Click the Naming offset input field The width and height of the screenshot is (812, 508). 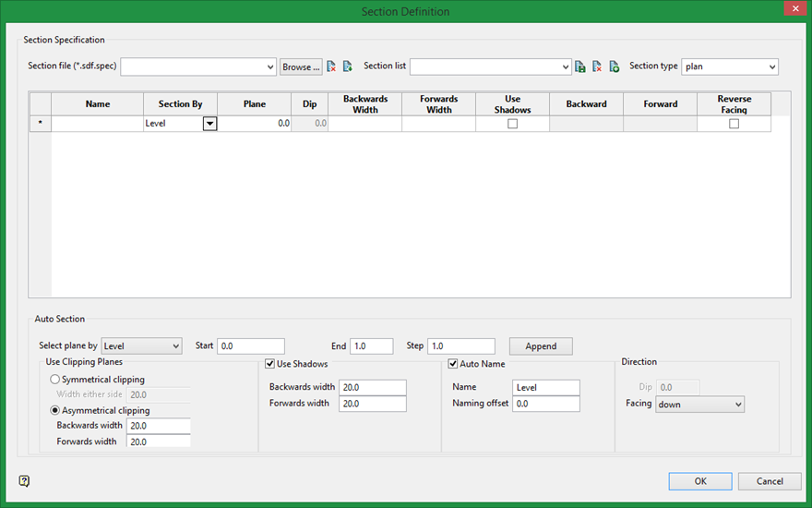tap(546, 404)
